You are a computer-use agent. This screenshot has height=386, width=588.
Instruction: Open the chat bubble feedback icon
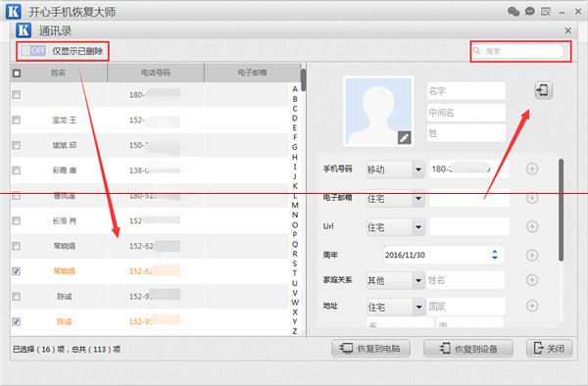coord(529,11)
